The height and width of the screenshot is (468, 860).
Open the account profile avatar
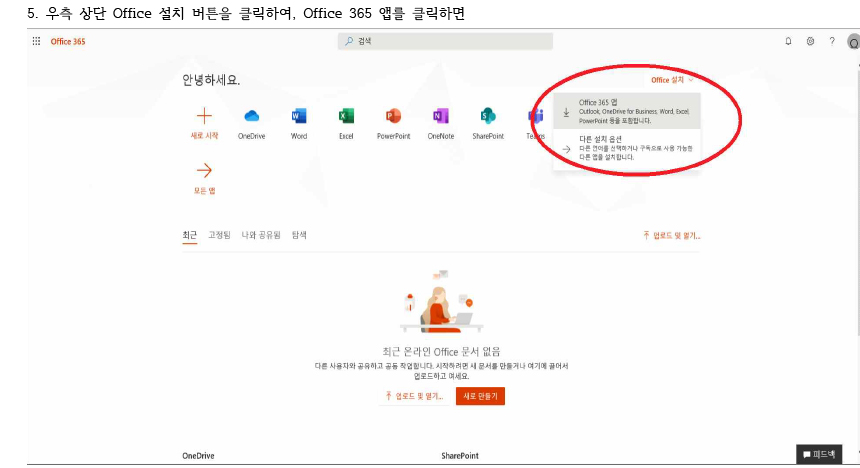pyautogui.click(x=853, y=42)
